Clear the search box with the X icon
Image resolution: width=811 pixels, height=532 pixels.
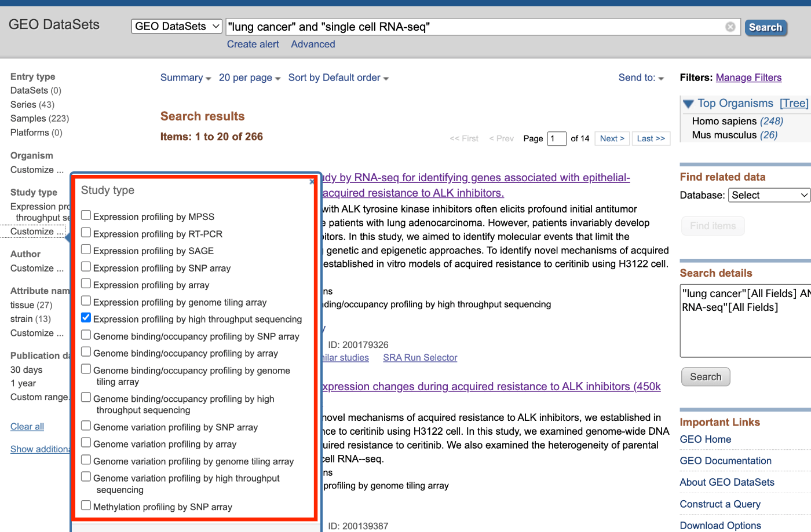coord(730,27)
